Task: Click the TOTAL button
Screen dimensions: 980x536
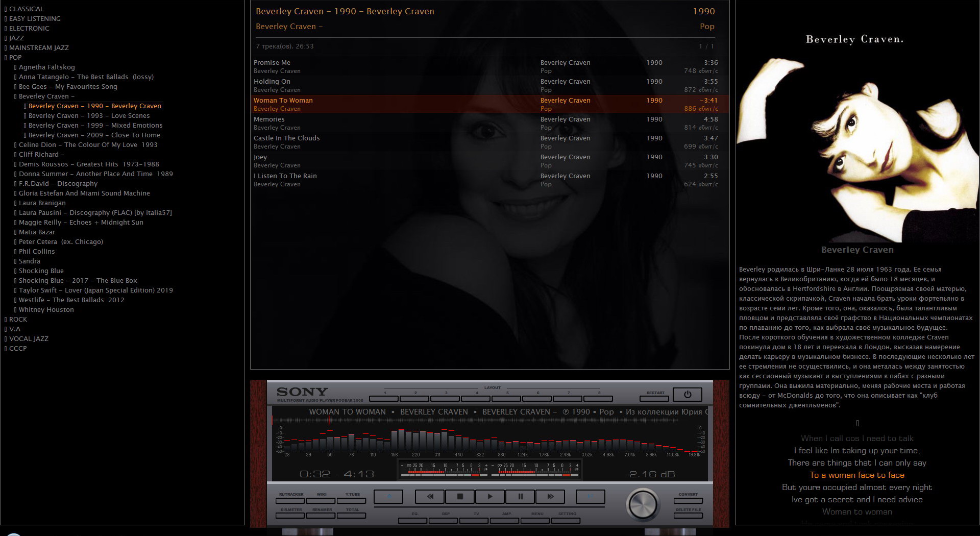Action: click(352, 516)
